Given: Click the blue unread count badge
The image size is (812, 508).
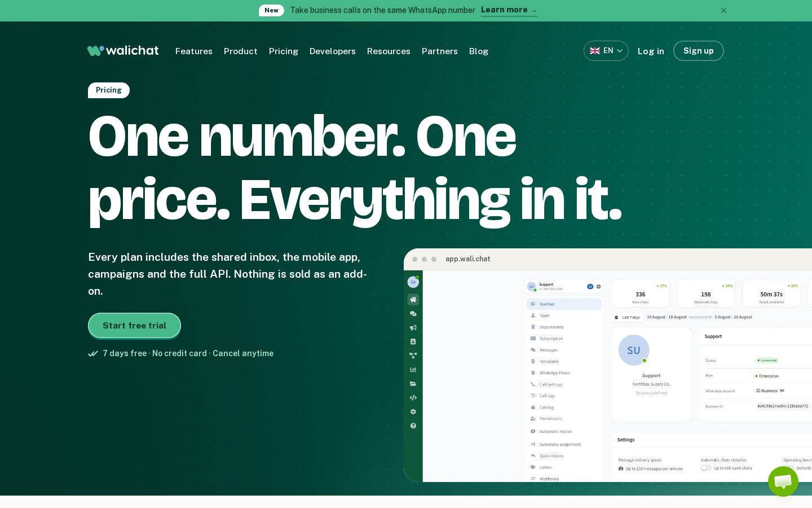Looking at the screenshot, I should point(590,287).
